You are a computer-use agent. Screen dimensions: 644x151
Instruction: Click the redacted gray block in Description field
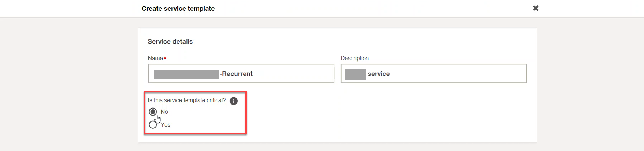(356, 74)
